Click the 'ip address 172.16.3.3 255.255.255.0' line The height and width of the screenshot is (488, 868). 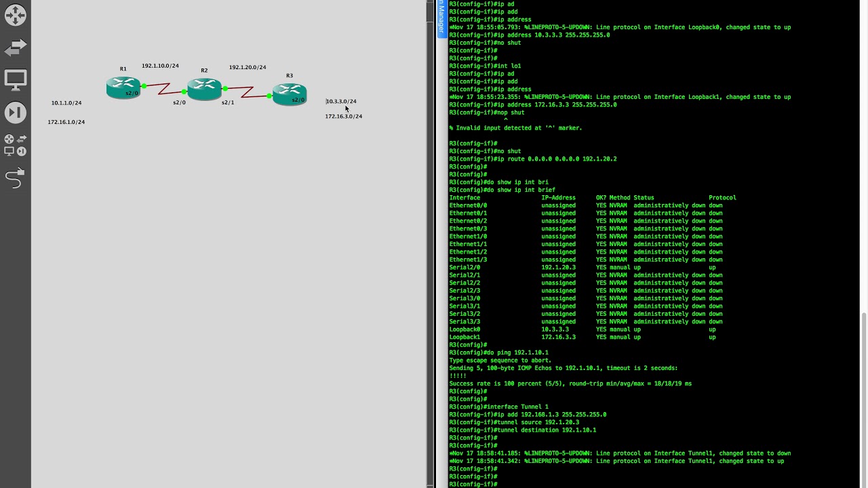(533, 104)
